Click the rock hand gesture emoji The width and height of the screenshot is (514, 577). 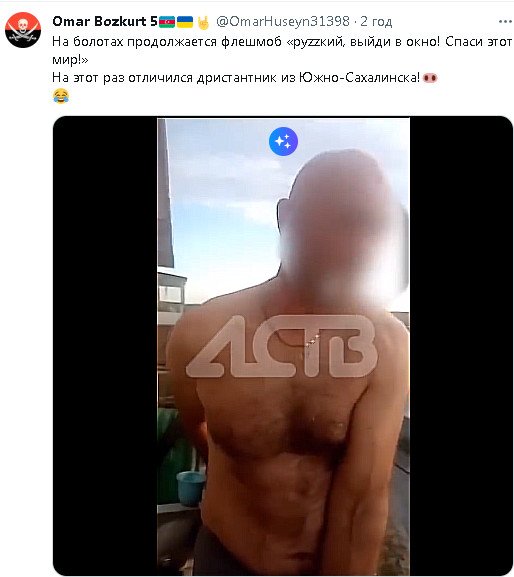203,22
